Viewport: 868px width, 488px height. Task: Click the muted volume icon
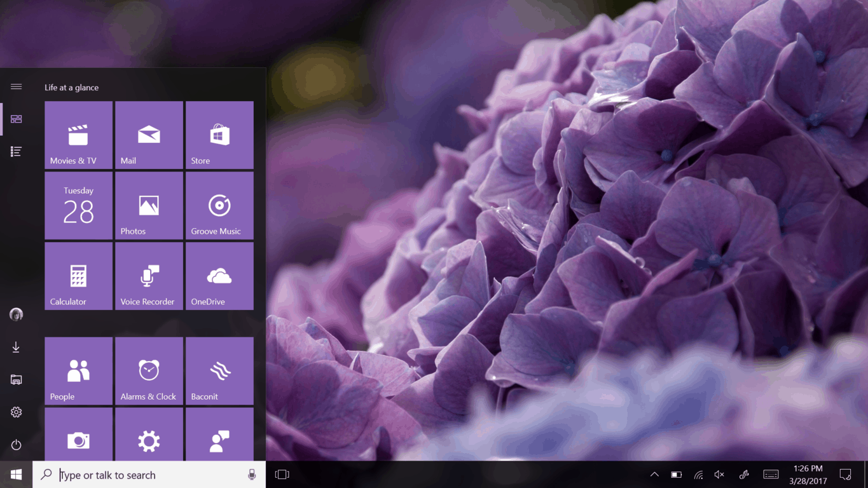pyautogui.click(x=719, y=475)
